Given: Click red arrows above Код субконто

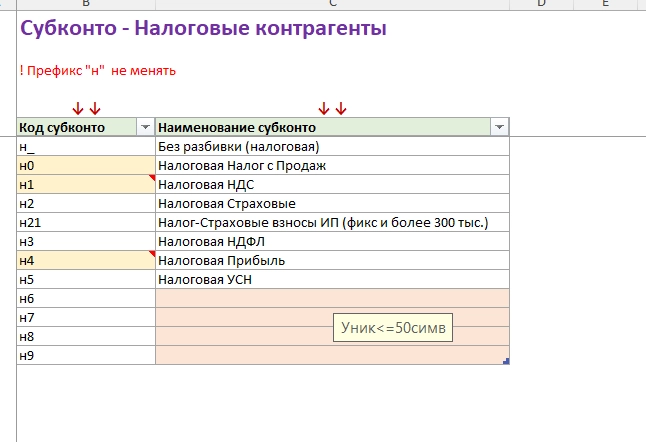Looking at the screenshot, I should coord(86,109).
